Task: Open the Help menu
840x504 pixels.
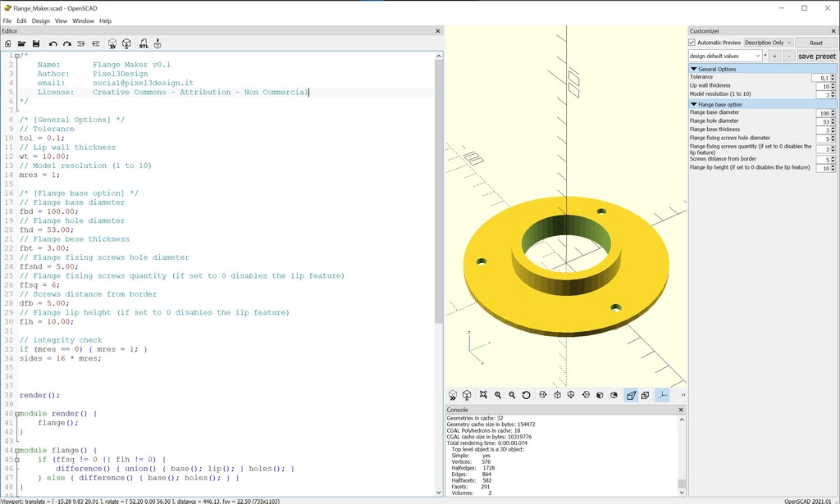Action: 106,20
